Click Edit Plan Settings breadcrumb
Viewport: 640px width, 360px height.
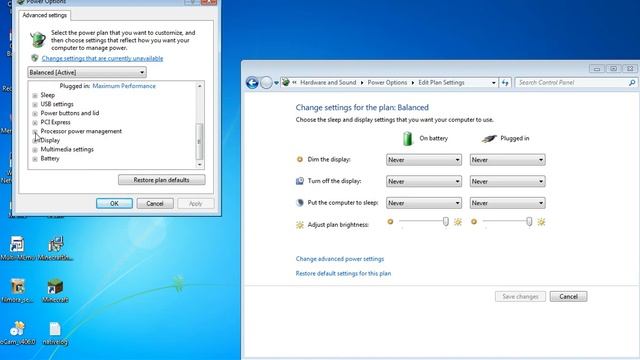(441, 82)
